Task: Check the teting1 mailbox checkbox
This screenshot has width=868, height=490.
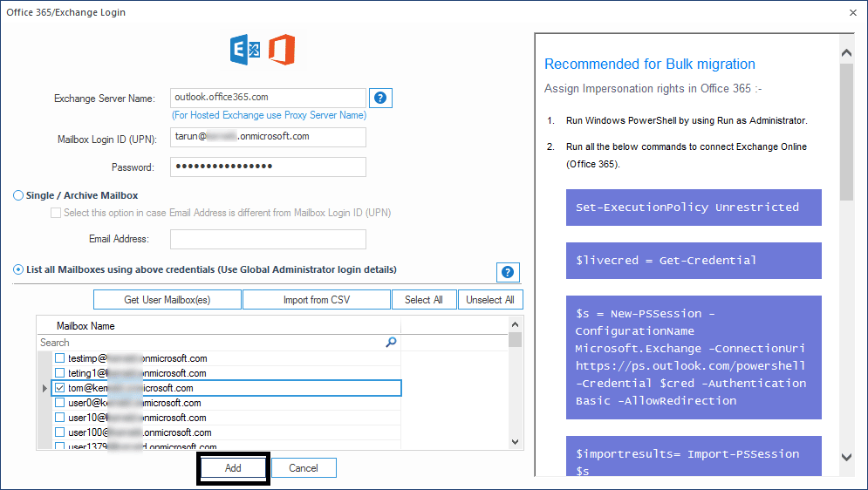Action: (60, 373)
